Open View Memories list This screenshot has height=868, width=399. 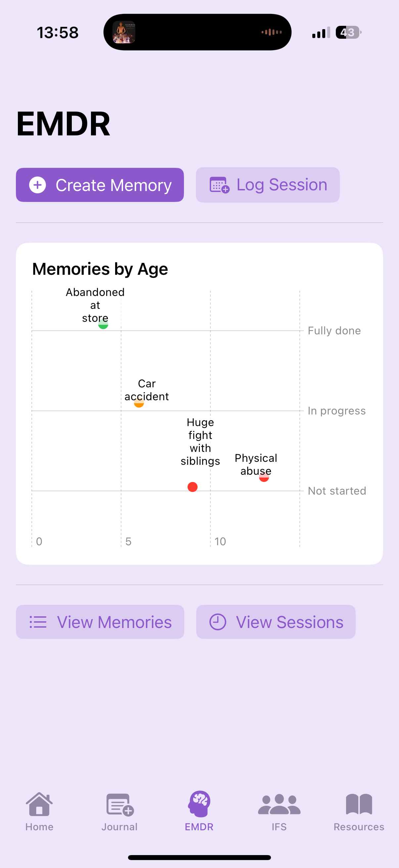tap(100, 622)
